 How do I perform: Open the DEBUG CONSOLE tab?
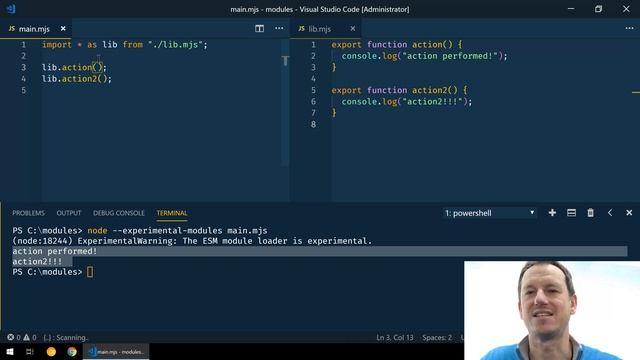point(119,213)
